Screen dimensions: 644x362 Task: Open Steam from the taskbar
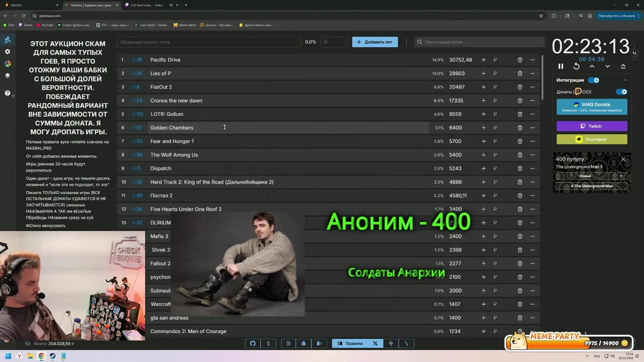click(52, 356)
